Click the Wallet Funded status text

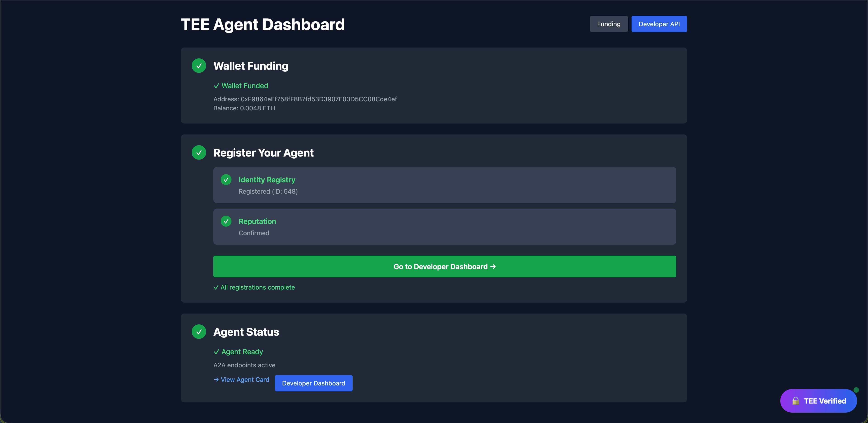point(244,86)
